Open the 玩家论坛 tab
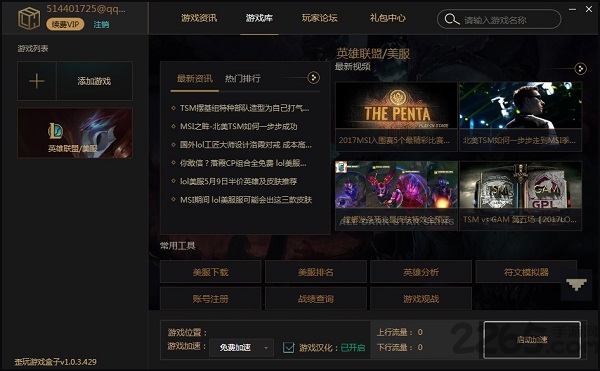600x371 pixels. 320,18
